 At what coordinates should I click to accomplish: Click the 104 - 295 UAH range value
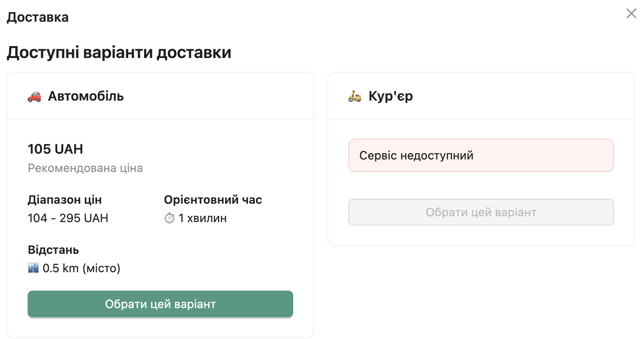(x=68, y=218)
